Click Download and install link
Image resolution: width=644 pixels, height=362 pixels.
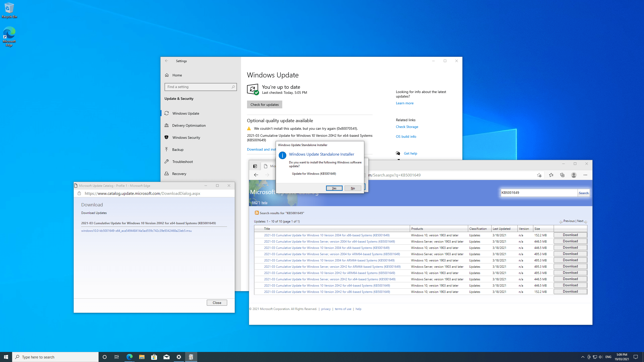261,149
